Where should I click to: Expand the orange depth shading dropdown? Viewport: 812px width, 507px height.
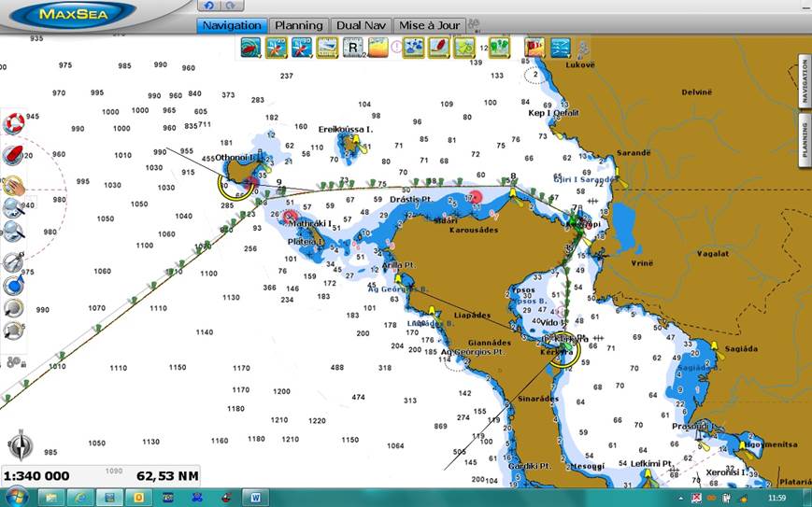click(x=378, y=47)
